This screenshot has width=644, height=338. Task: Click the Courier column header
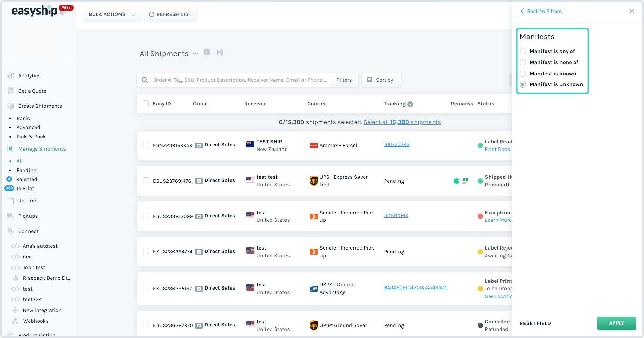pyautogui.click(x=317, y=104)
